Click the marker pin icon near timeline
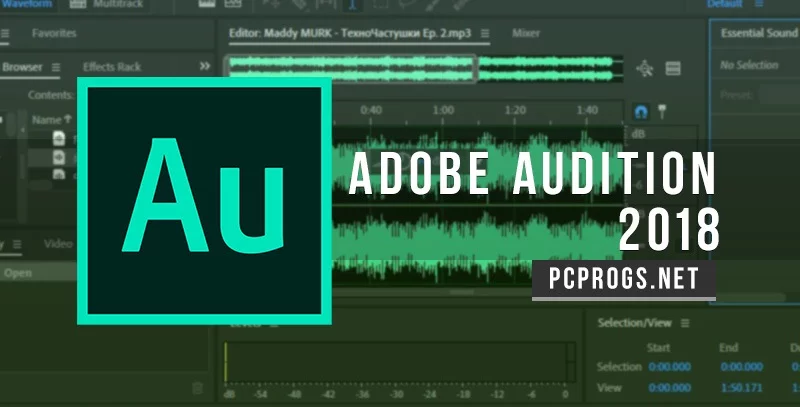 click(x=662, y=112)
